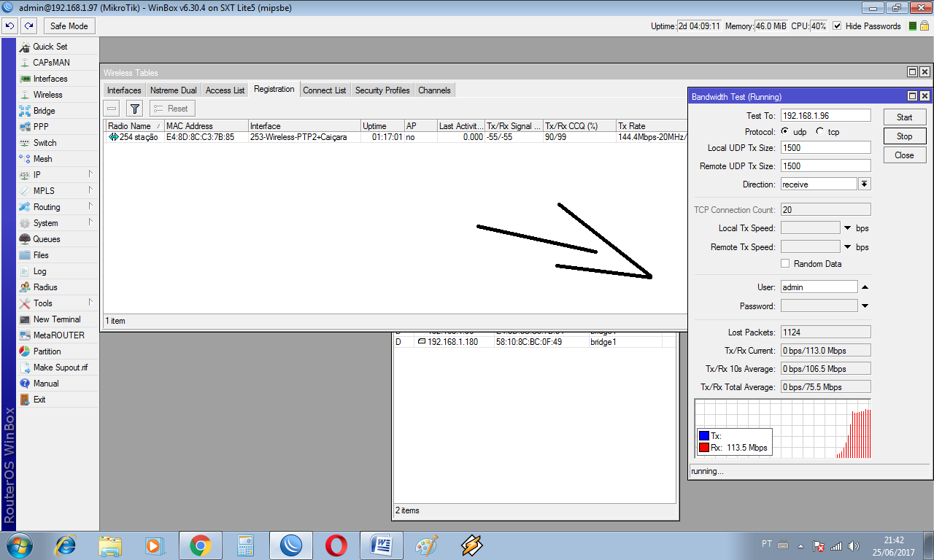Switch to the Access List tab

point(225,90)
